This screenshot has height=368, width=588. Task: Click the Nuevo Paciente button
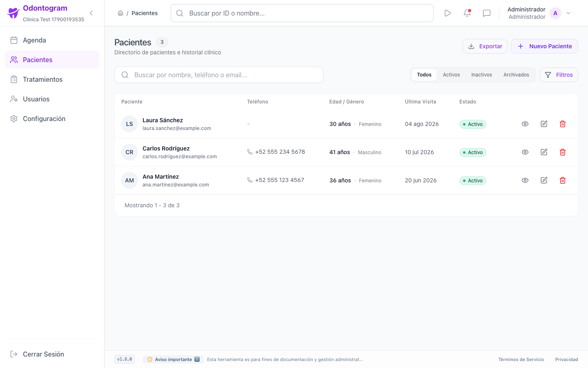[x=544, y=46]
